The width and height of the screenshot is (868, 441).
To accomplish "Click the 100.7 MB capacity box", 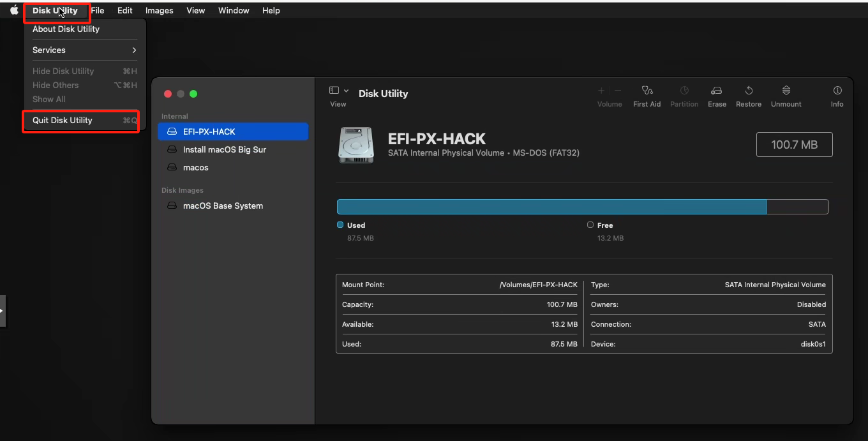I will pos(794,145).
